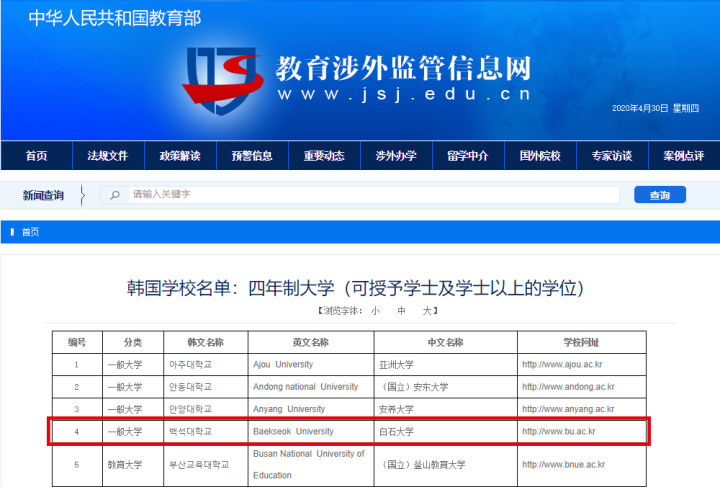Click the search magnifier icon

click(116, 195)
